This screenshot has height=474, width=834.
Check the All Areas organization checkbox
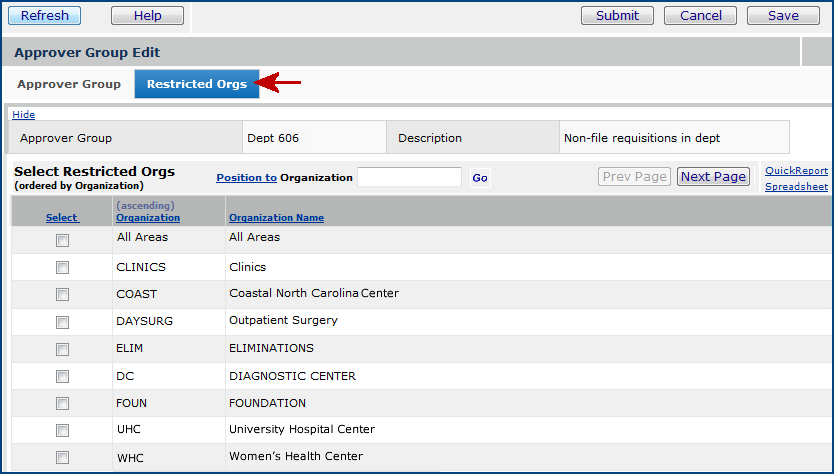(x=62, y=240)
